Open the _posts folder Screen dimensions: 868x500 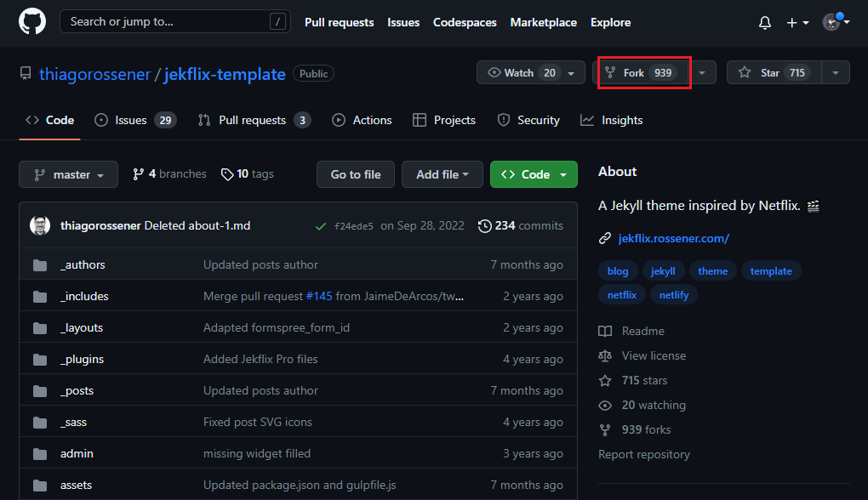tap(77, 391)
